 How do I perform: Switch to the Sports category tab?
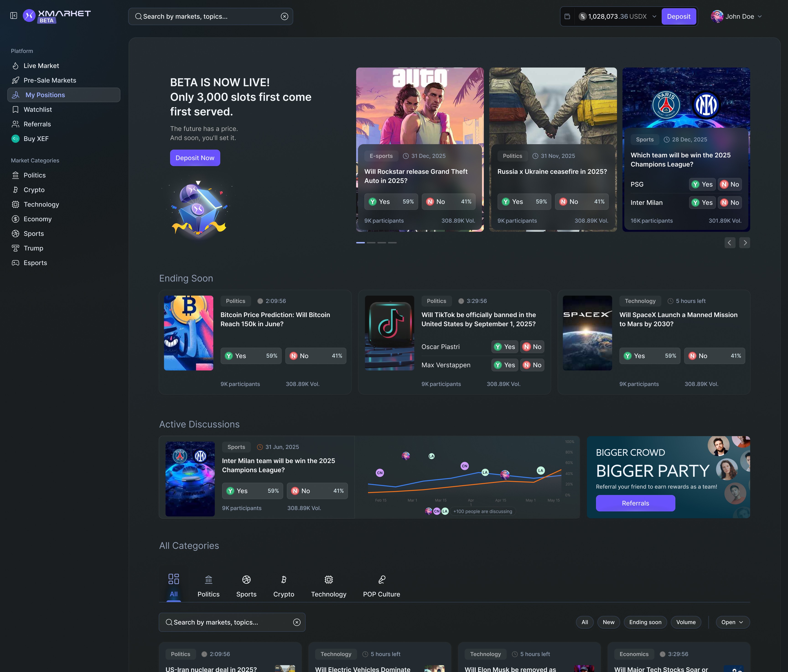pyautogui.click(x=246, y=586)
